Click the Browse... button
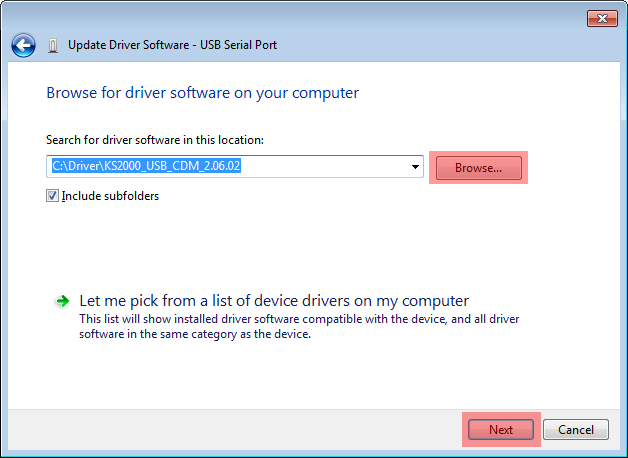Screen dimensions: 628x458 pos(479,168)
